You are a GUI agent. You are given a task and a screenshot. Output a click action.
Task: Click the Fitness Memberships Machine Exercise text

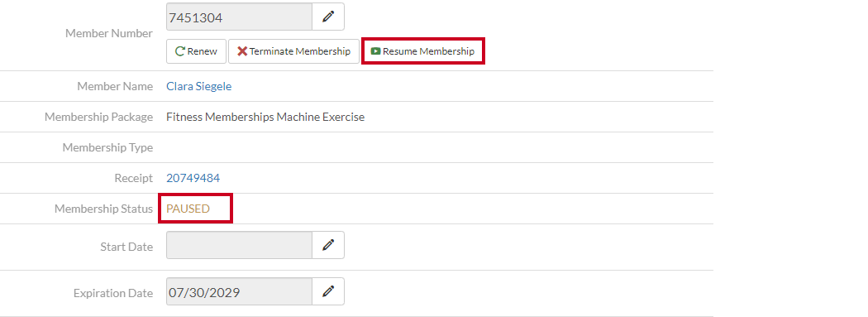(x=265, y=117)
